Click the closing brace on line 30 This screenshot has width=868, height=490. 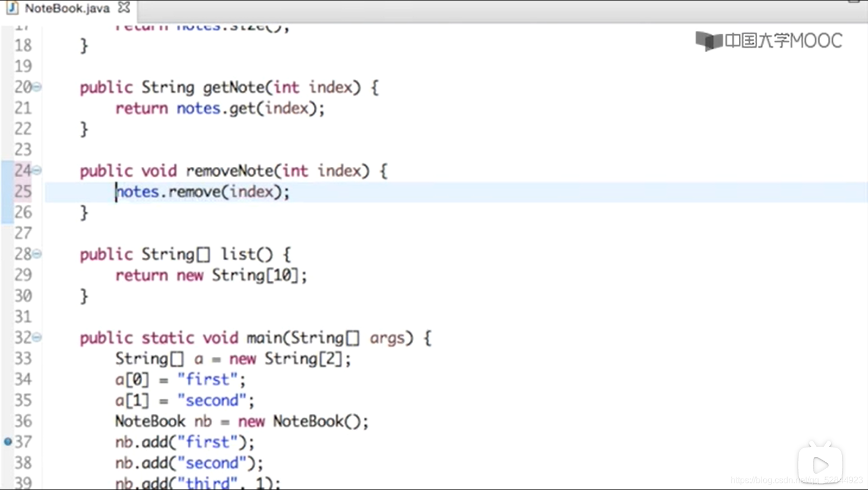pos(84,297)
